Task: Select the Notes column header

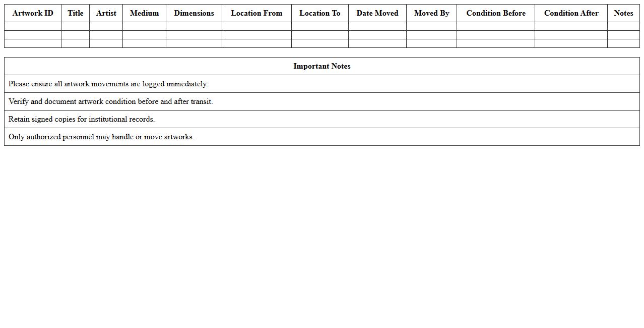Action: point(623,13)
